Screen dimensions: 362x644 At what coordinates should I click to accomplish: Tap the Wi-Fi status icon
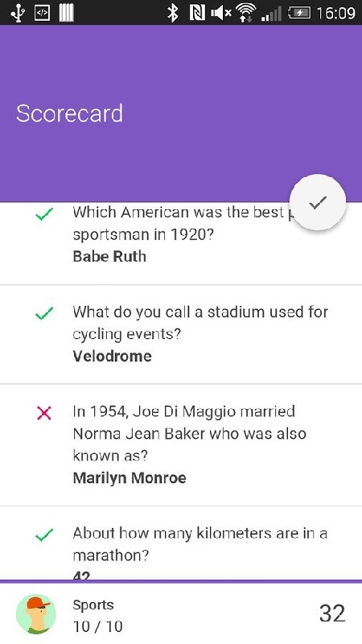coord(246,12)
